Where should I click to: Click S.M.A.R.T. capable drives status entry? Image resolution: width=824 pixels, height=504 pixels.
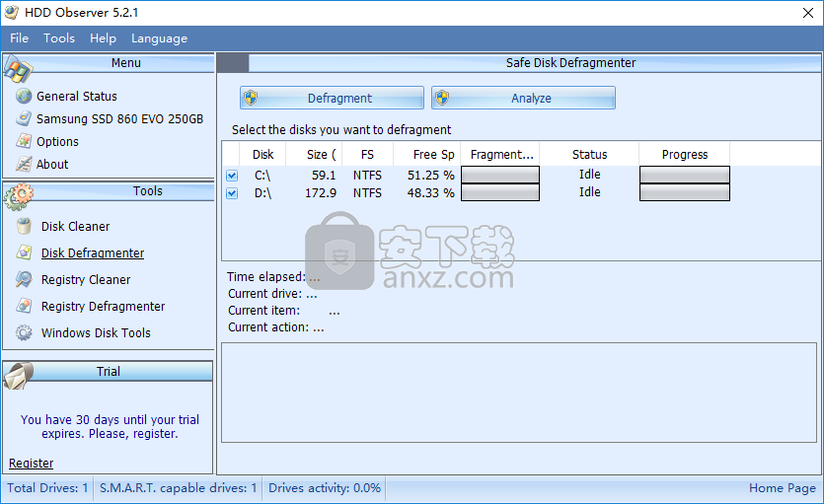pyautogui.click(x=179, y=487)
